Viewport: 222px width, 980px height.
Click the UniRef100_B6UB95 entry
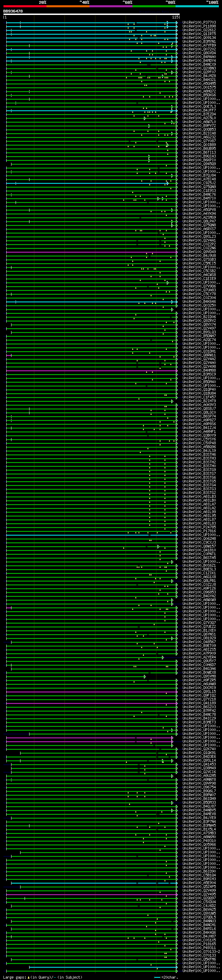click(x=199, y=148)
